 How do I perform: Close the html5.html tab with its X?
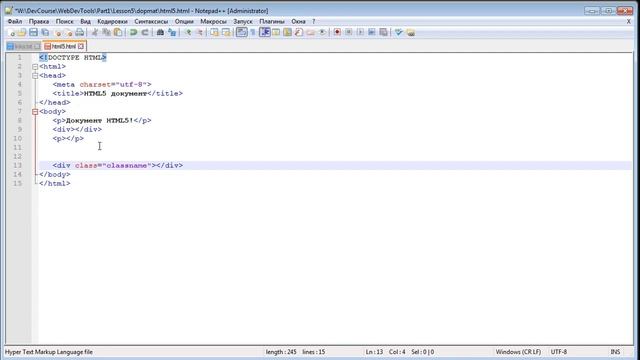[x=81, y=46]
